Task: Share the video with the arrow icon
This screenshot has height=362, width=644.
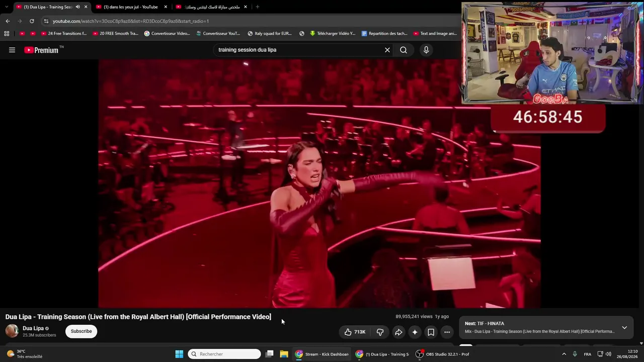Action: coord(398,332)
